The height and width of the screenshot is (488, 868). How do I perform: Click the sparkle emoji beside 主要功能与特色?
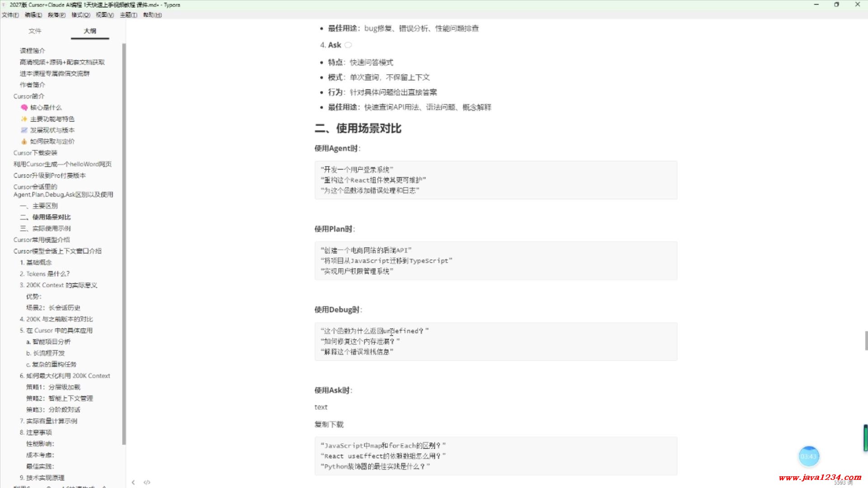pyautogui.click(x=24, y=119)
